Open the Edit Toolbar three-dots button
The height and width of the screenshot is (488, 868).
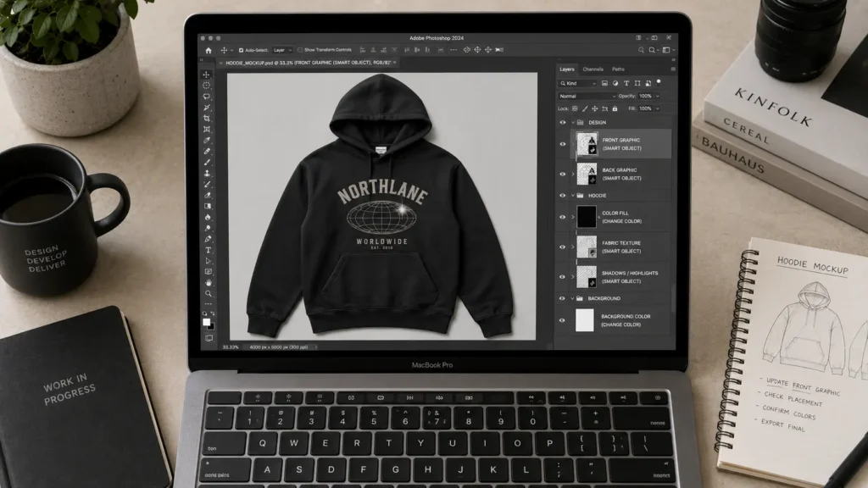(209, 304)
